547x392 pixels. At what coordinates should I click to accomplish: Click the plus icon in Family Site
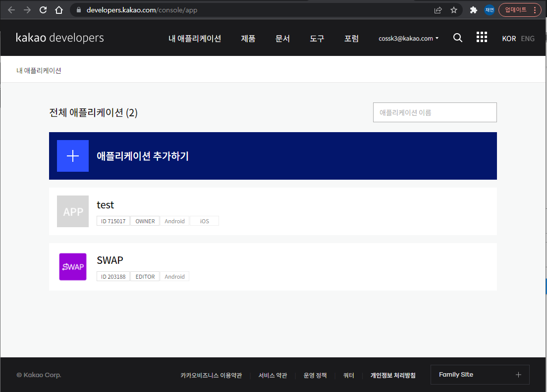coord(518,375)
